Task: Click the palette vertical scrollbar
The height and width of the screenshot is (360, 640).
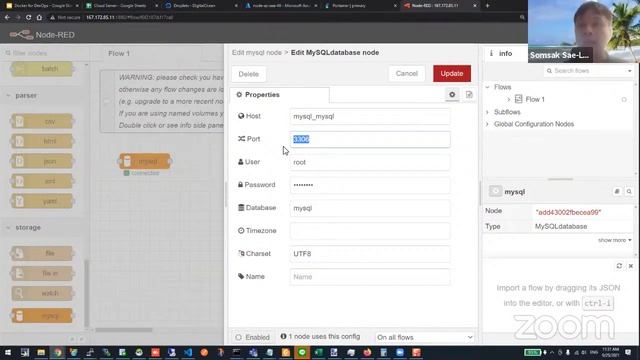Action: click(86, 293)
